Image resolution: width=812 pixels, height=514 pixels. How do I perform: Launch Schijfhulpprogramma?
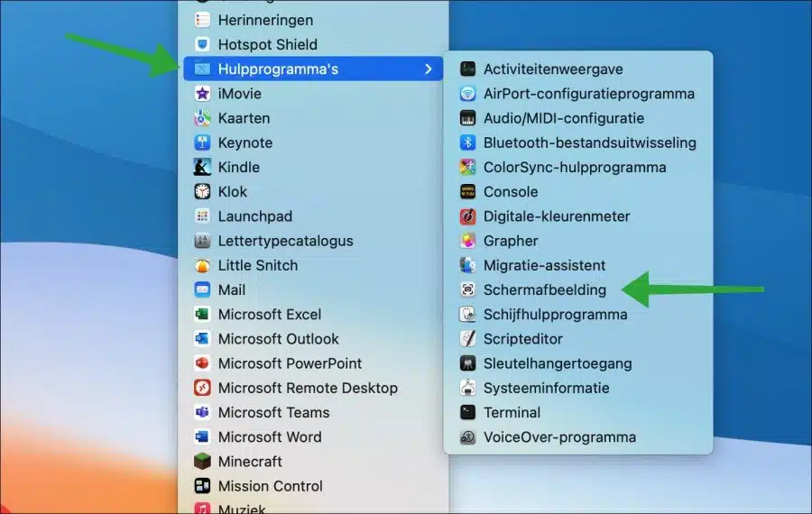point(578,314)
